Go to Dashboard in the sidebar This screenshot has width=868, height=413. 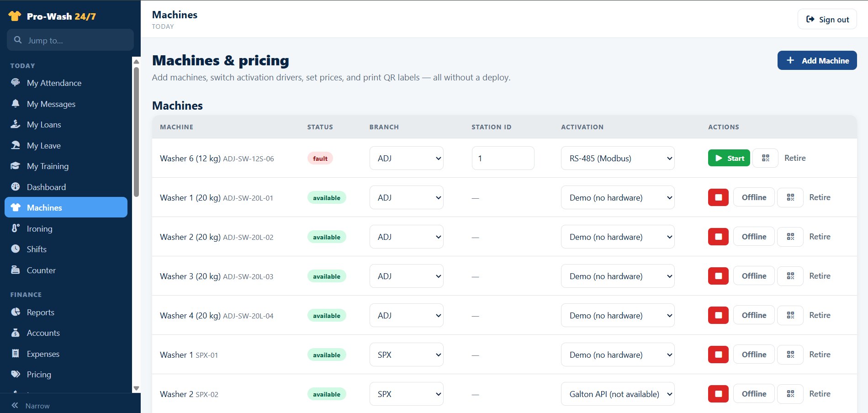coord(66,187)
